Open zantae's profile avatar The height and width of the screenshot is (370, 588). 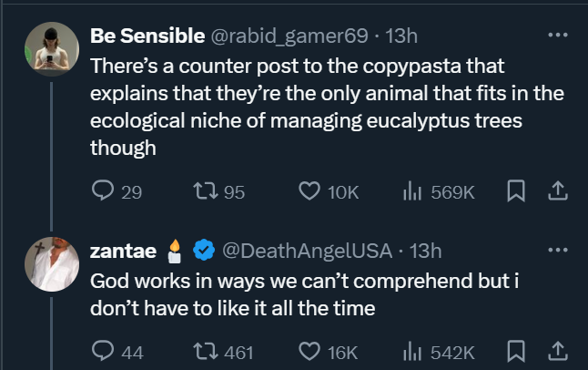click(49, 263)
